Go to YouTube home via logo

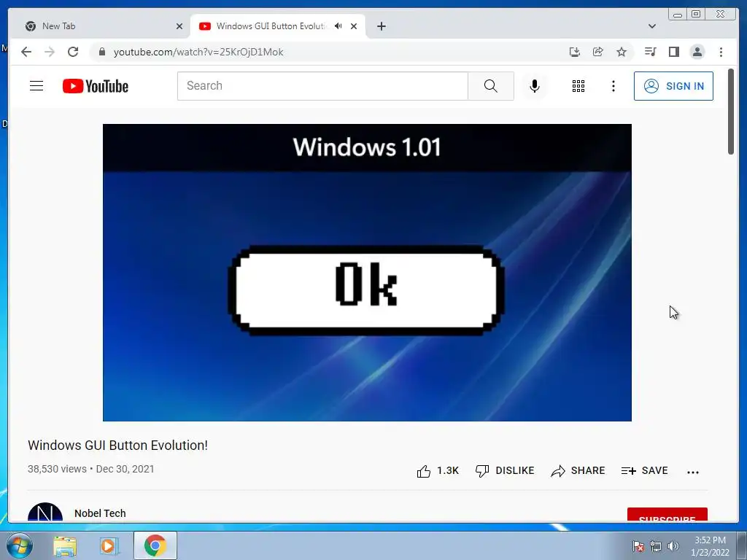(96, 86)
